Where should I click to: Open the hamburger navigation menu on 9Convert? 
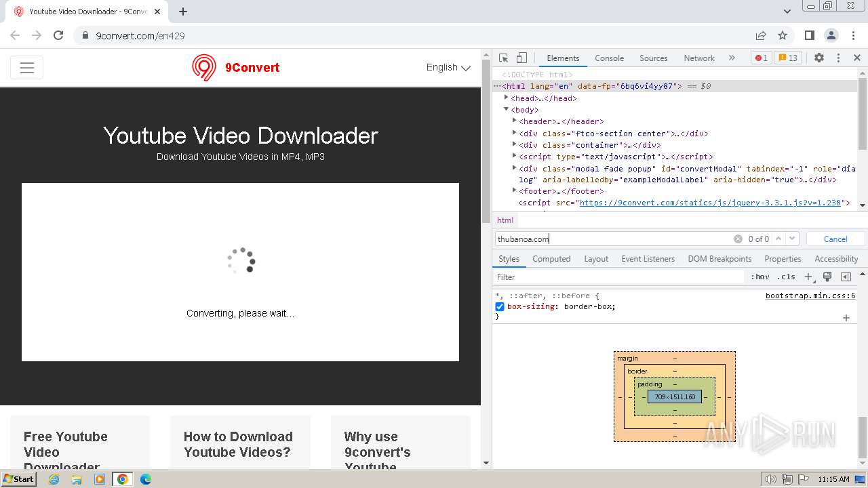pyautogui.click(x=27, y=68)
